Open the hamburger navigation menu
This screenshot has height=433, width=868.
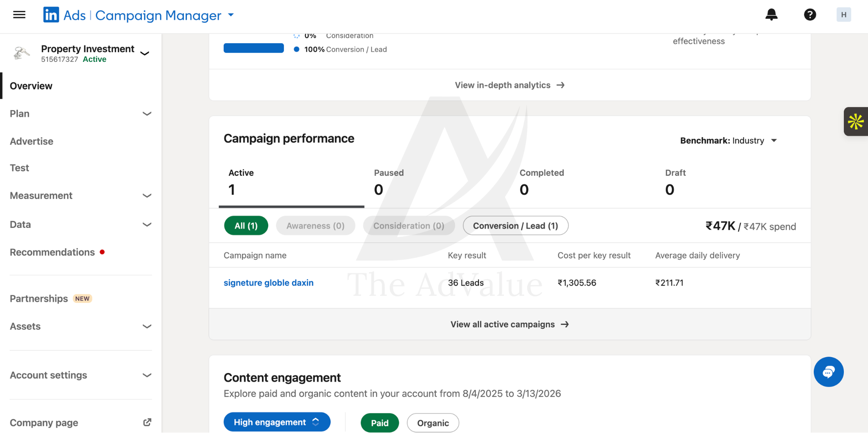coord(19,15)
